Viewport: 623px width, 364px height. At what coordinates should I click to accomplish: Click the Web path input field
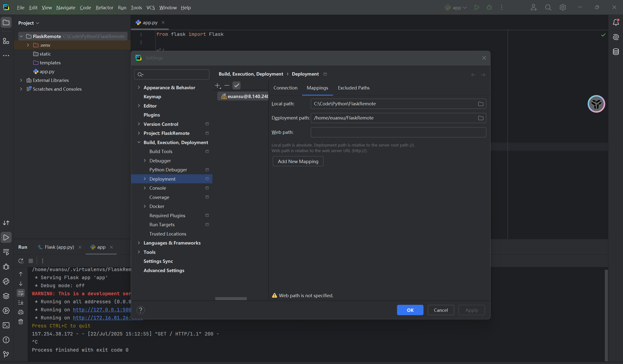click(x=398, y=132)
